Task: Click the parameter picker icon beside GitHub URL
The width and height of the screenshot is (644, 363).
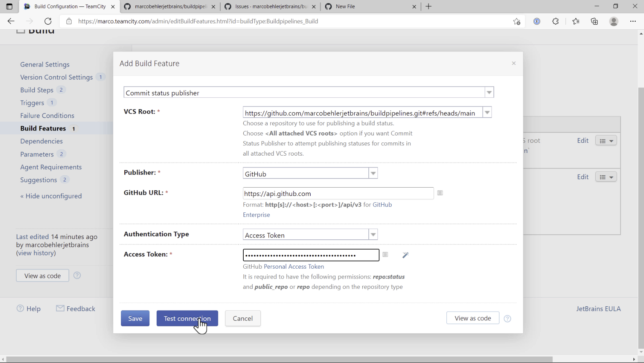Action: (x=440, y=193)
